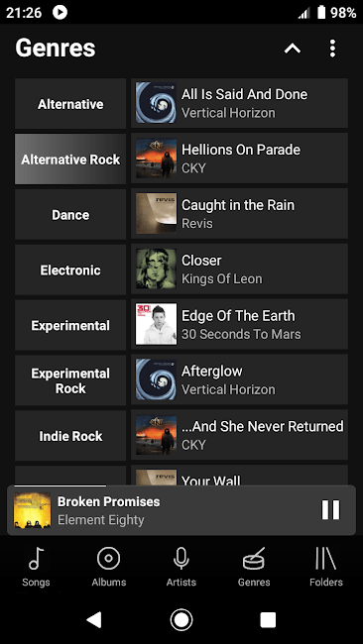This screenshot has width=363, height=644.
Task: Choose the Experimental Rock genre
Action: 70,380
